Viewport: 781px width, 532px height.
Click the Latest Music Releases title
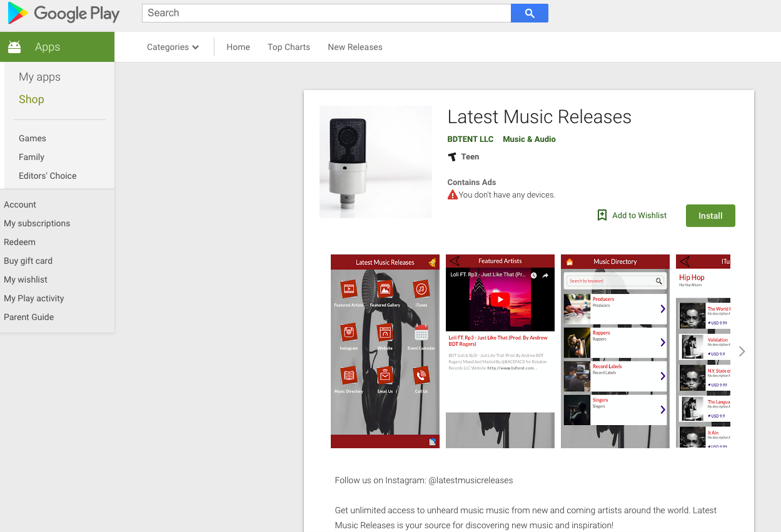coord(540,117)
